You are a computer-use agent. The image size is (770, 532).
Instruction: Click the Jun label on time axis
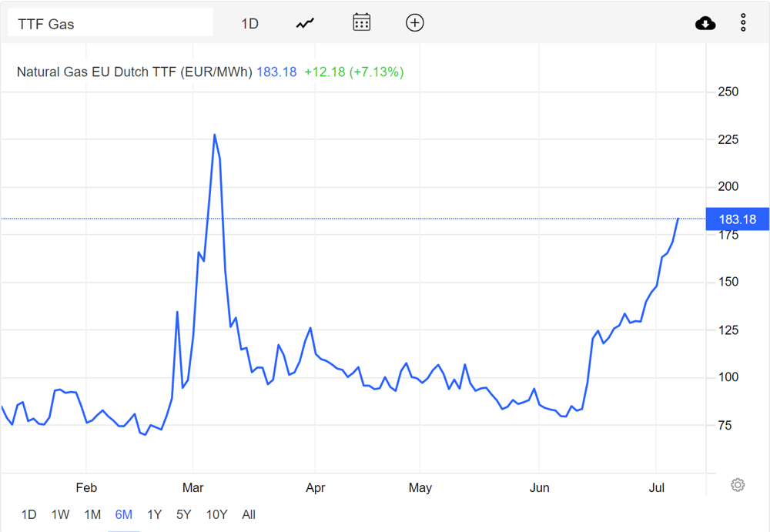(539, 488)
